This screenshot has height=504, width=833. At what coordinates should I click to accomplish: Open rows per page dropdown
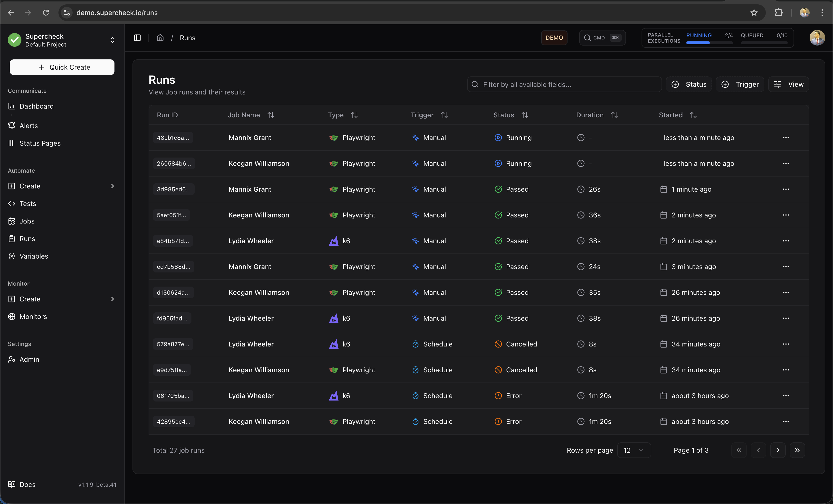634,450
